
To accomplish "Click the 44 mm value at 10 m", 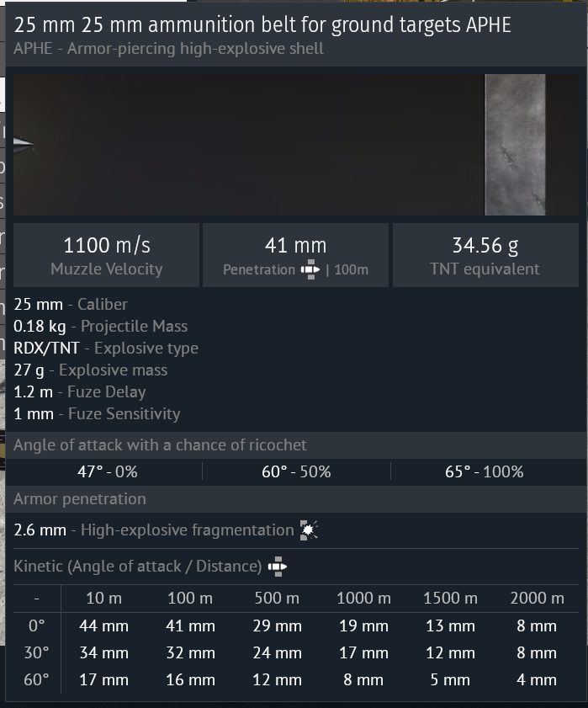I will 103,625.
